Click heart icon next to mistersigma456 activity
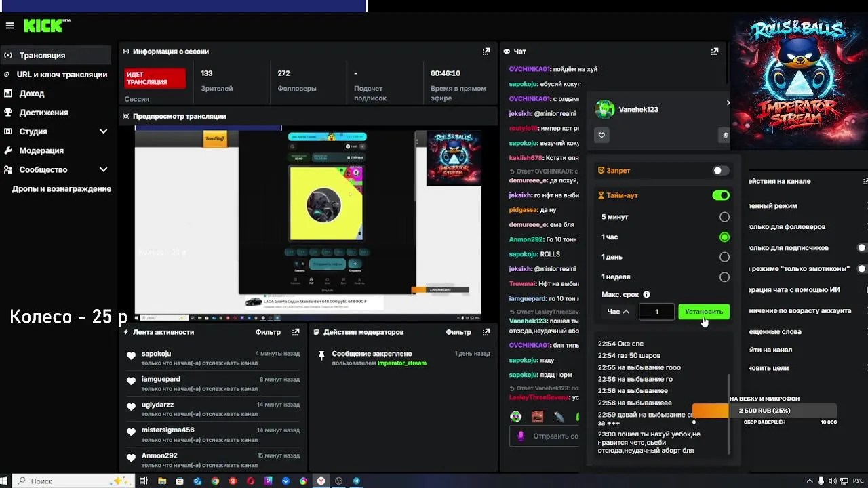 (x=131, y=432)
